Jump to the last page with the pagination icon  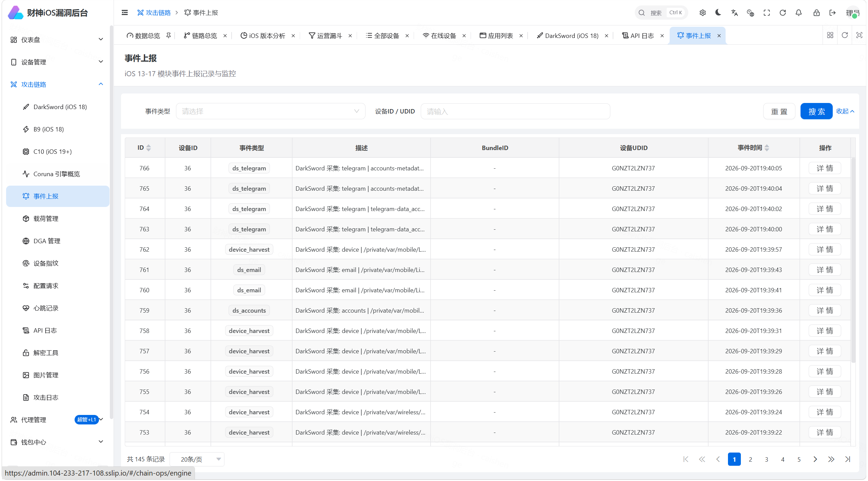pyautogui.click(x=848, y=459)
